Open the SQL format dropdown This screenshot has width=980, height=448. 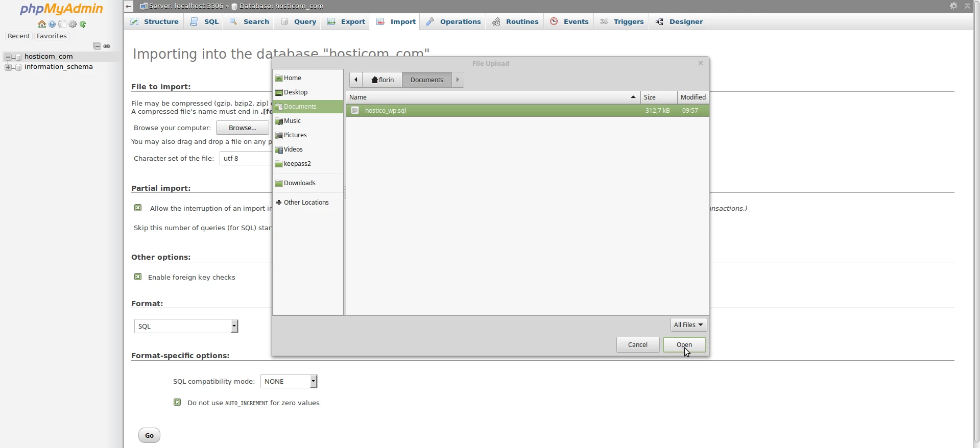(x=186, y=326)
